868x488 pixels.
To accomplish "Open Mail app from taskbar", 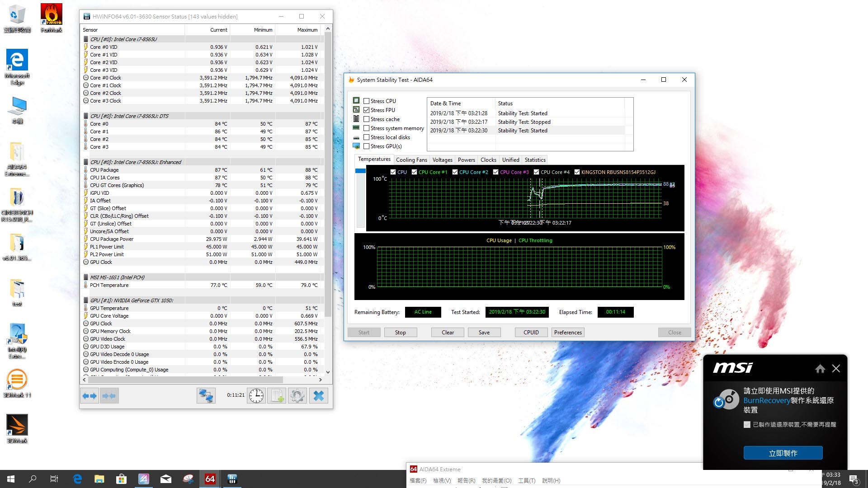I will 166,479.
